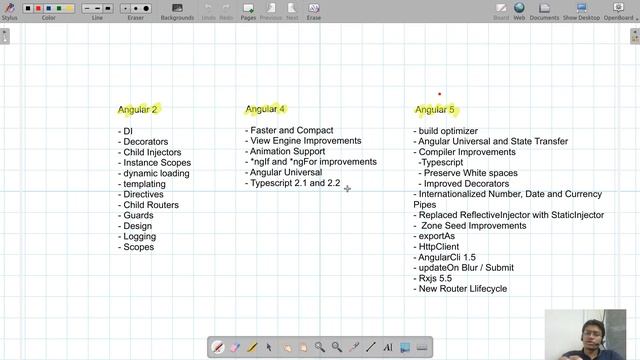640x360 pixels.
Task: Pick the yellow pen color
Action: coord(69,8)
